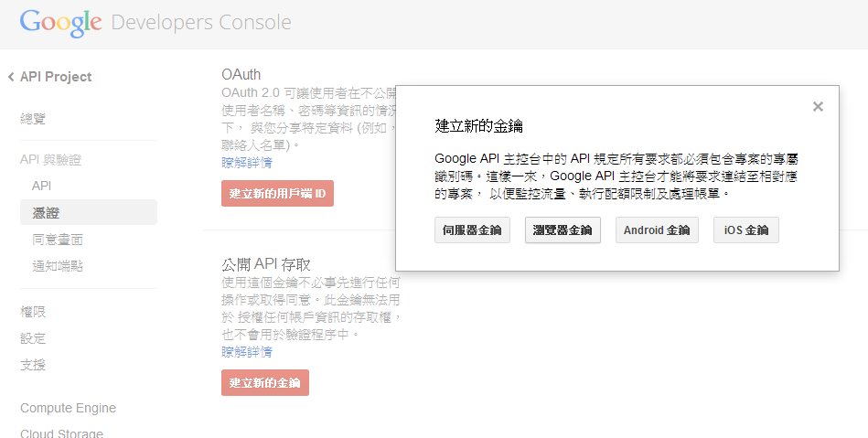Open Cloud Storage in the sidebar
The image size is (868, 438).
coord(61,433)
